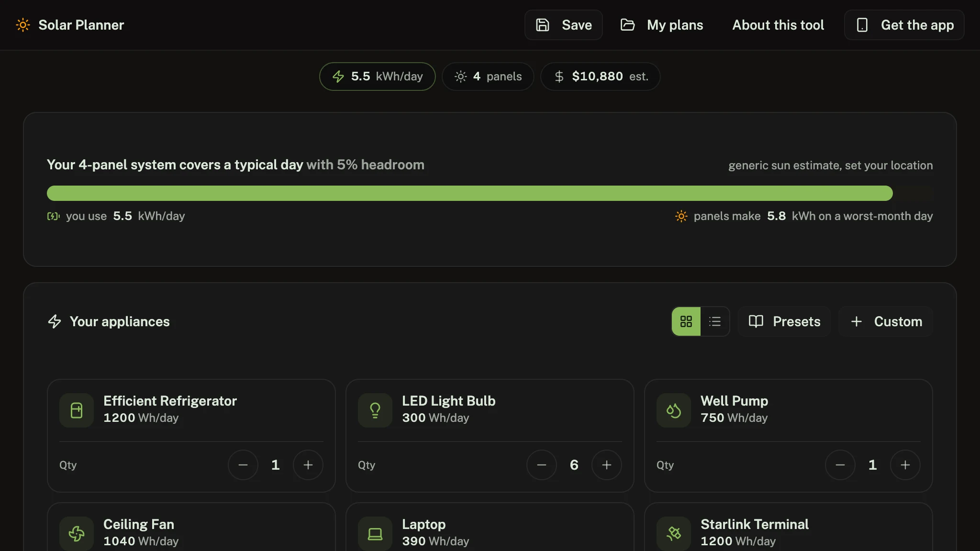Increase LED Light Bulb quantity
Viewport: 980px width, 551px height.
click(x=607, y=465)
